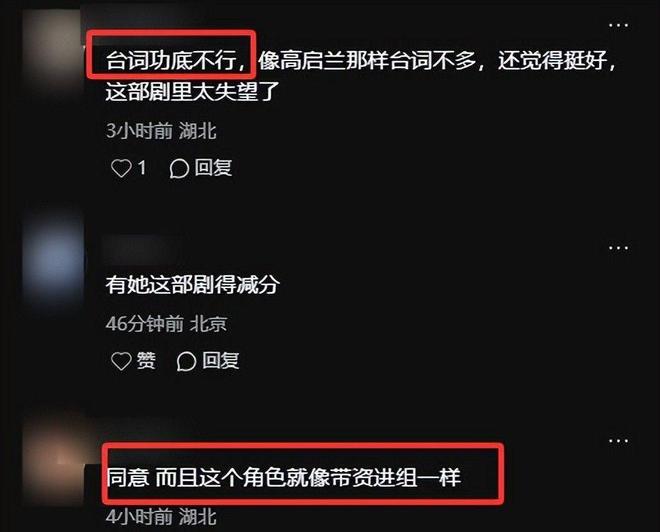Open first commenter's blurred avatar
The height and width of the screenshot is (532, 660).
point(53,46)
